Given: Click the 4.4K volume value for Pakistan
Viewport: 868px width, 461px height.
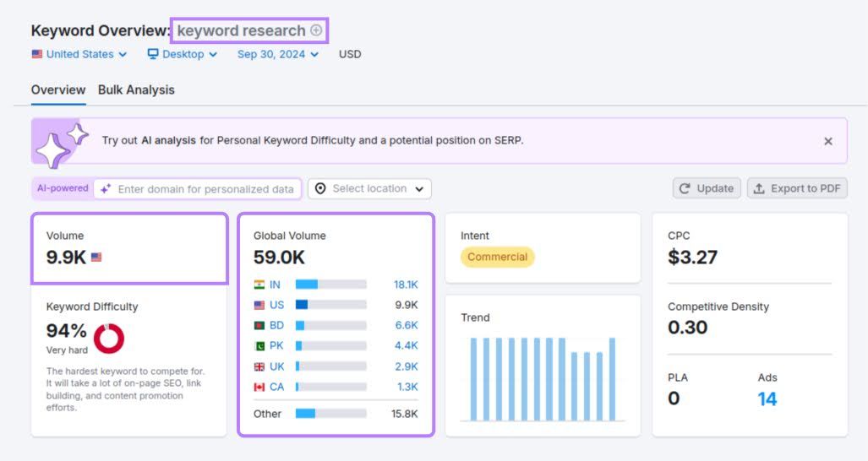Looking at the screenshot, I should pyautogui.click(x=407, y=346).
